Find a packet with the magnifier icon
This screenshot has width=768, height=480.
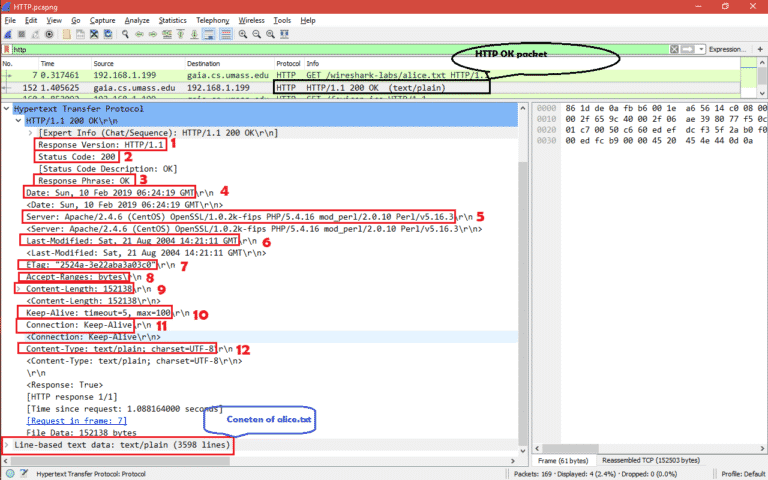125,34
